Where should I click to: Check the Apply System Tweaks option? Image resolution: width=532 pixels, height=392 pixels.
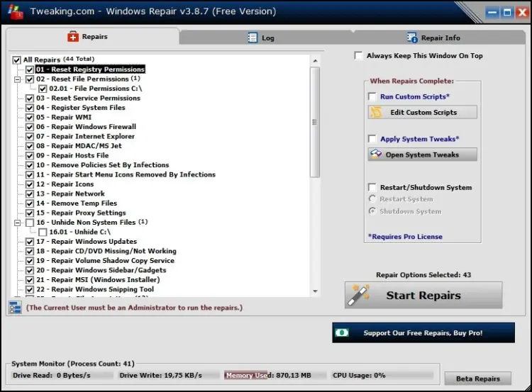click(372, 139)
